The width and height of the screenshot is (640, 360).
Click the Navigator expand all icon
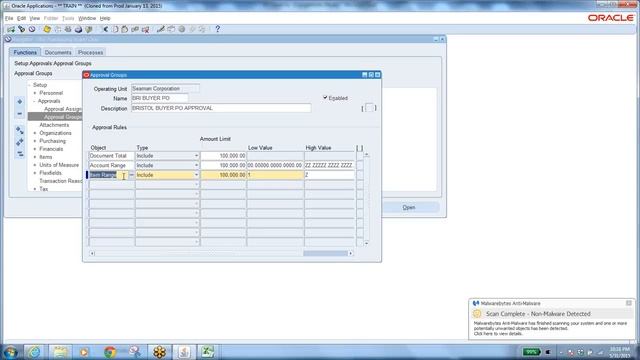point(20,142)
